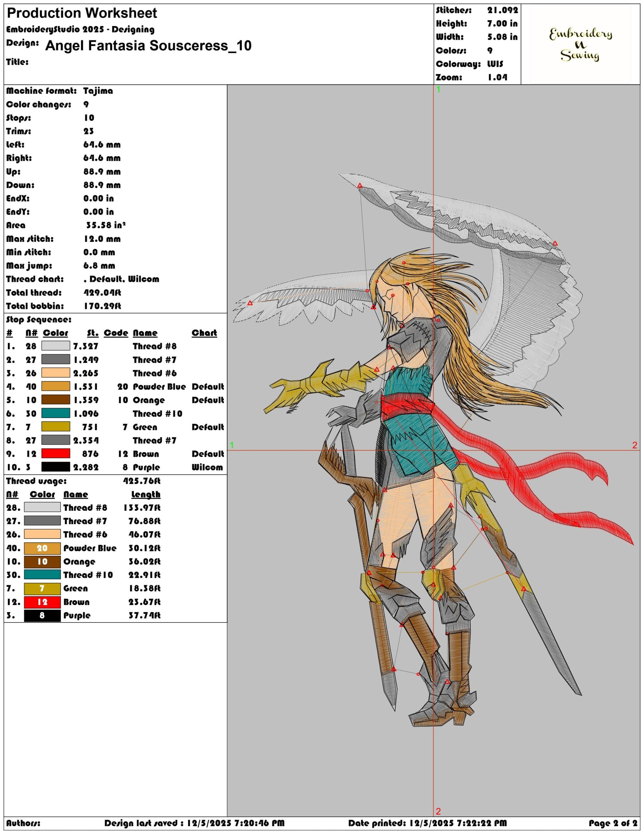Click the Area value "35.58 in²"
644x834 pixels.
[x=105, y=225]
